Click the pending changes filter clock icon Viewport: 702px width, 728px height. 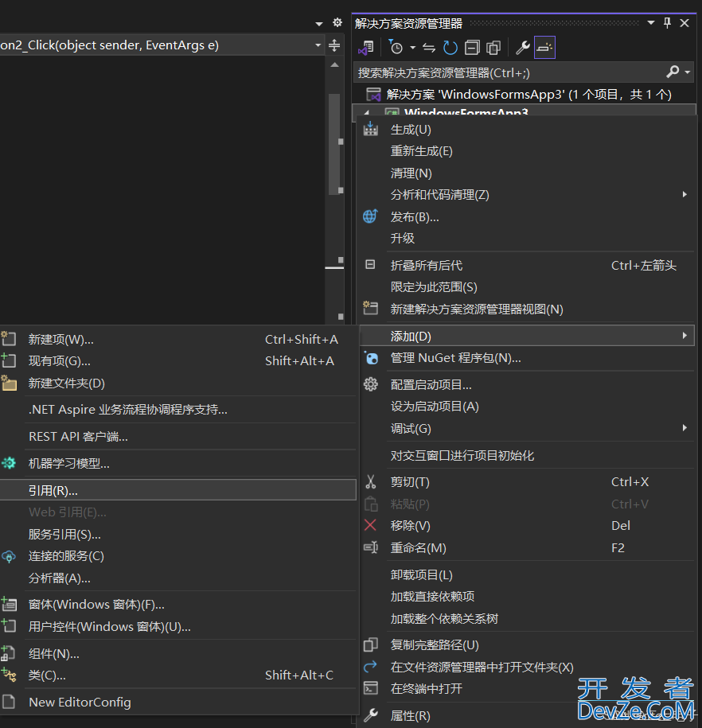[396, 48]
